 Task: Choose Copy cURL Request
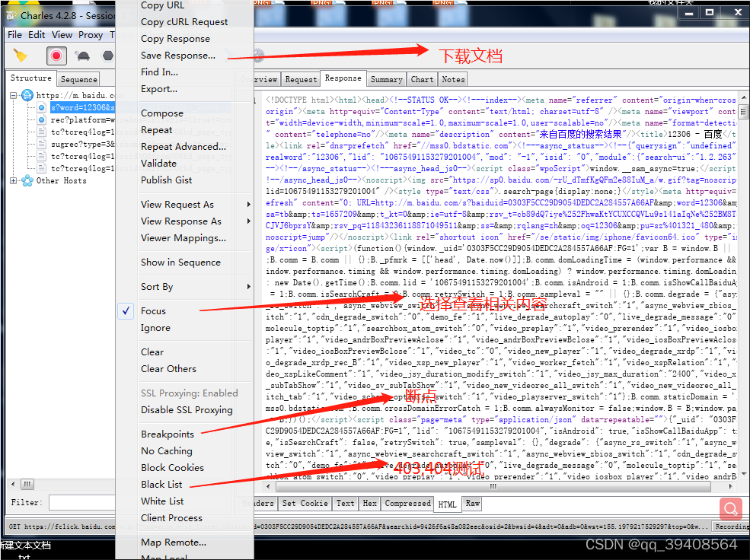184,22
